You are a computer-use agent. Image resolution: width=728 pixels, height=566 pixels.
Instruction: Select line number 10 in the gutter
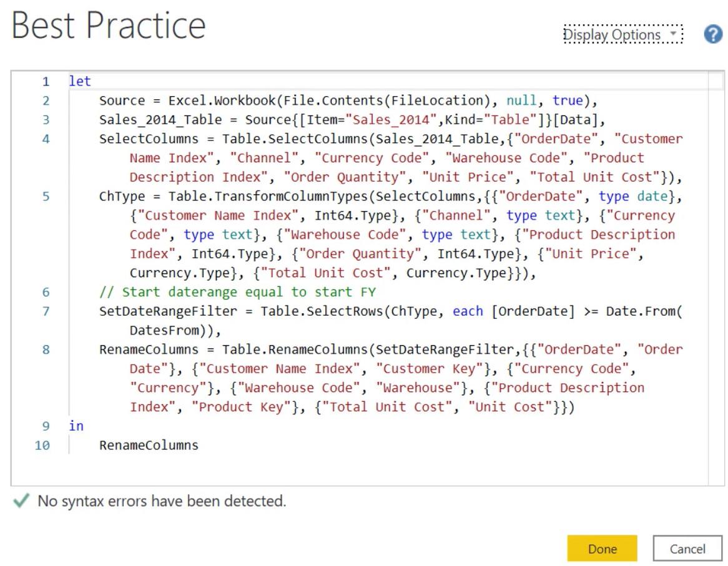click(42, 446)
